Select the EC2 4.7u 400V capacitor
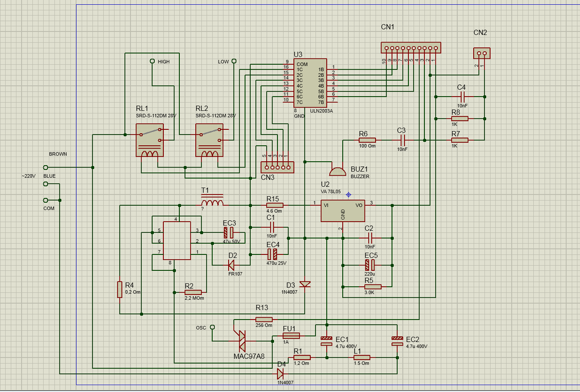 pyautogui.click(x=397, y=341)
